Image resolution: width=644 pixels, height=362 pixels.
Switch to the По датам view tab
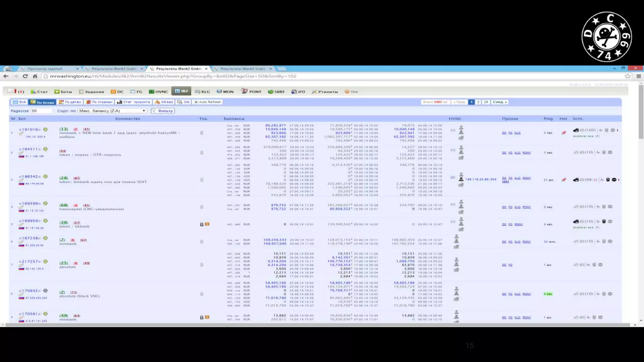(70, 102)
